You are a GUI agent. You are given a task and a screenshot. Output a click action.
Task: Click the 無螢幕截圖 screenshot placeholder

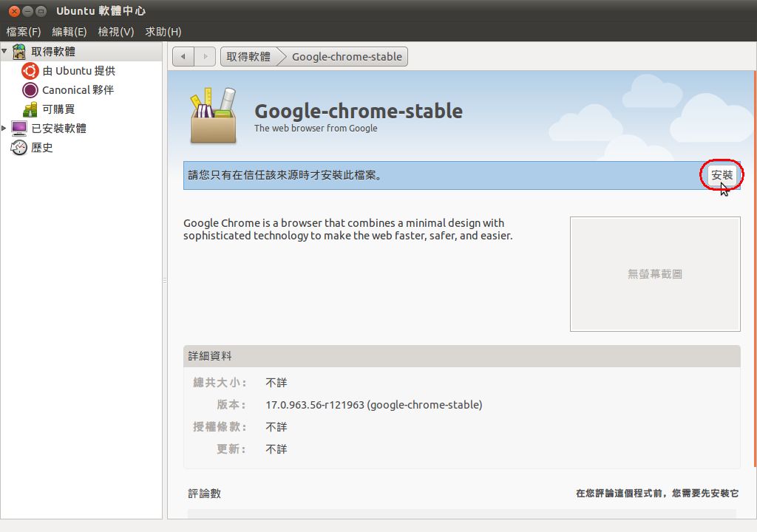655,273
